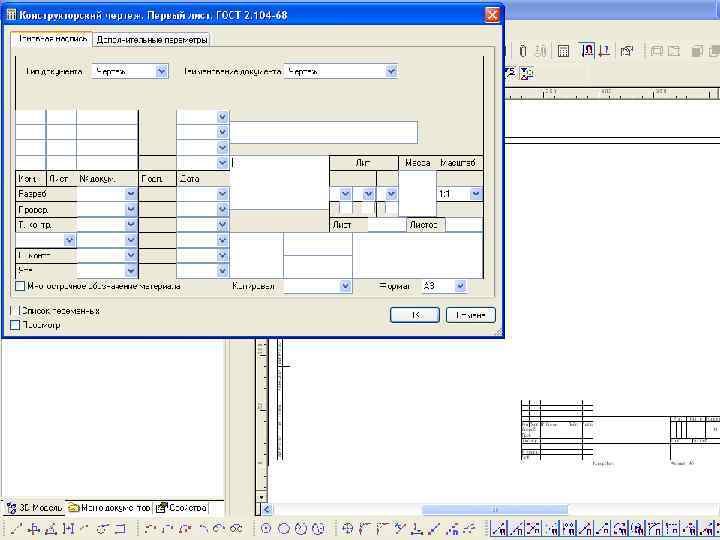
Task: Click the vertical ruler scroll down arrow
Action: (x=261, y=497)
